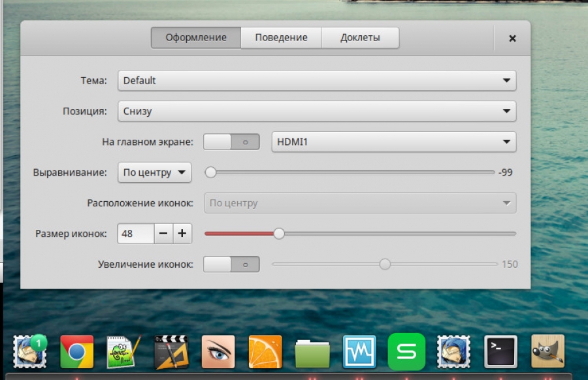This screenshot has height=380, width=588.
Task: Open the green folder file manager
Action: [312, 353]
